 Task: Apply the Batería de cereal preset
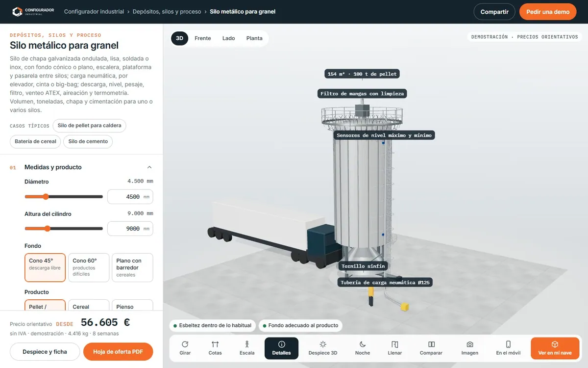tap(35, 142)
